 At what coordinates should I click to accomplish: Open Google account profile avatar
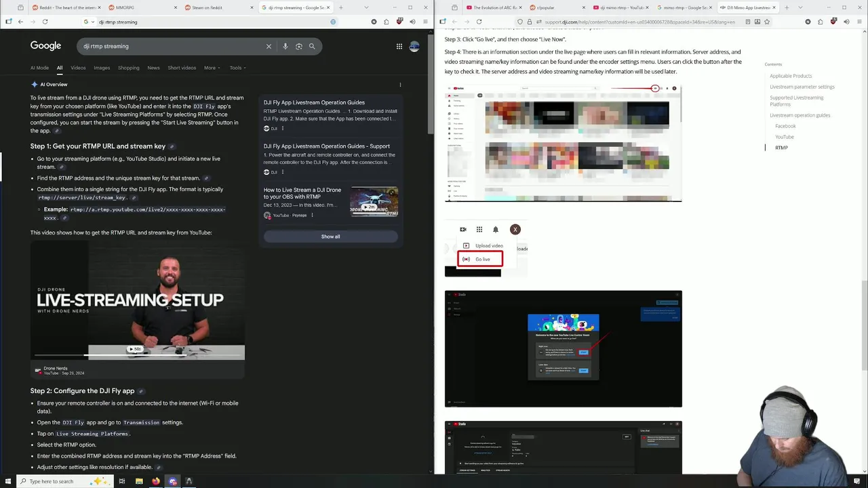point(414,46)
